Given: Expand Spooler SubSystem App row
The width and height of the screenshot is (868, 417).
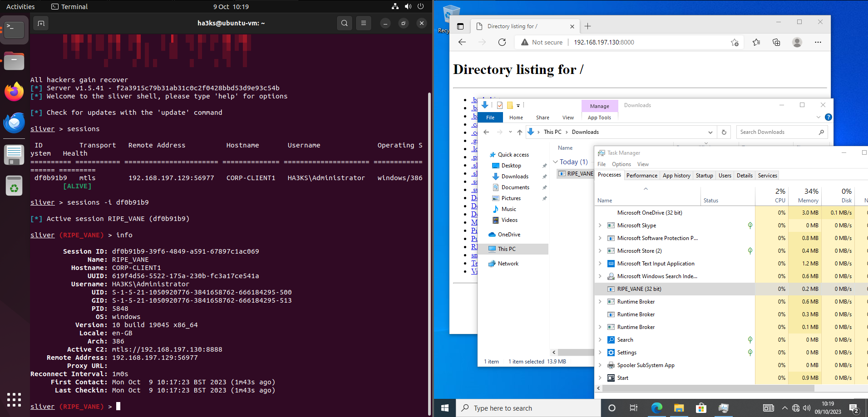Looking at the screenshot, I should pyautogui.click(x=600, y=365).
